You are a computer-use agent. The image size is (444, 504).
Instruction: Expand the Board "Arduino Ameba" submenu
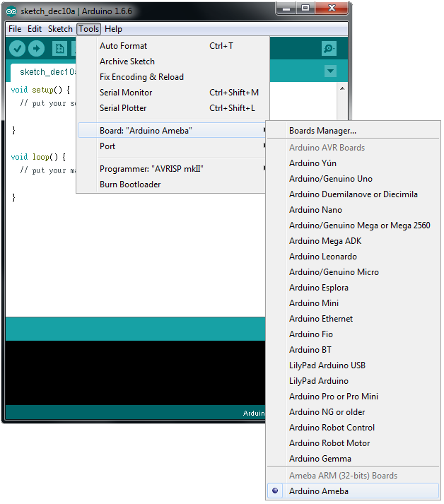coord(172,131)
